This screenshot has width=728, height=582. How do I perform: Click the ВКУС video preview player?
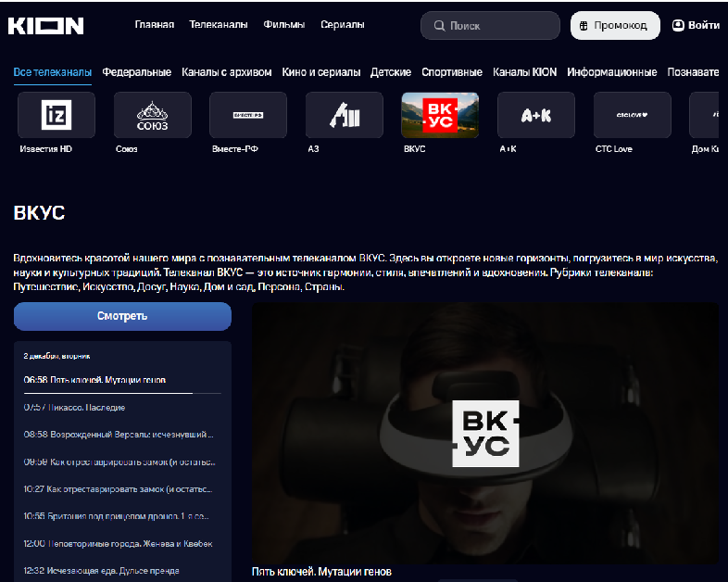coord(485,433)
